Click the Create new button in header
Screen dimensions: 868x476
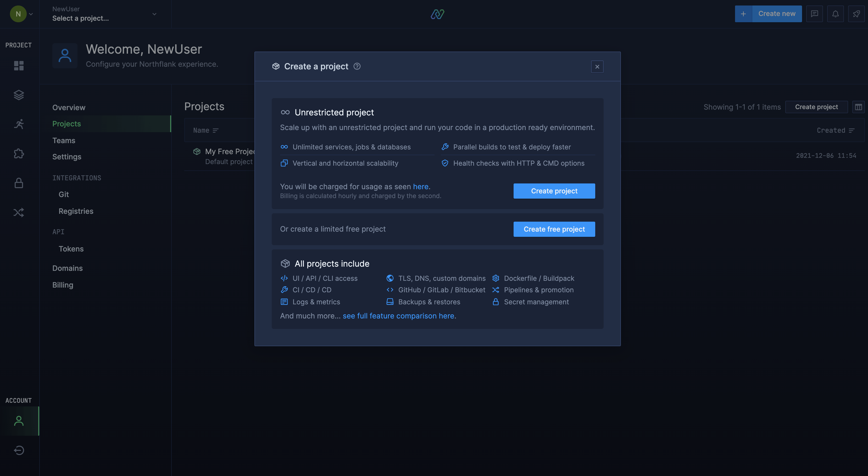[x=777, y=14]
